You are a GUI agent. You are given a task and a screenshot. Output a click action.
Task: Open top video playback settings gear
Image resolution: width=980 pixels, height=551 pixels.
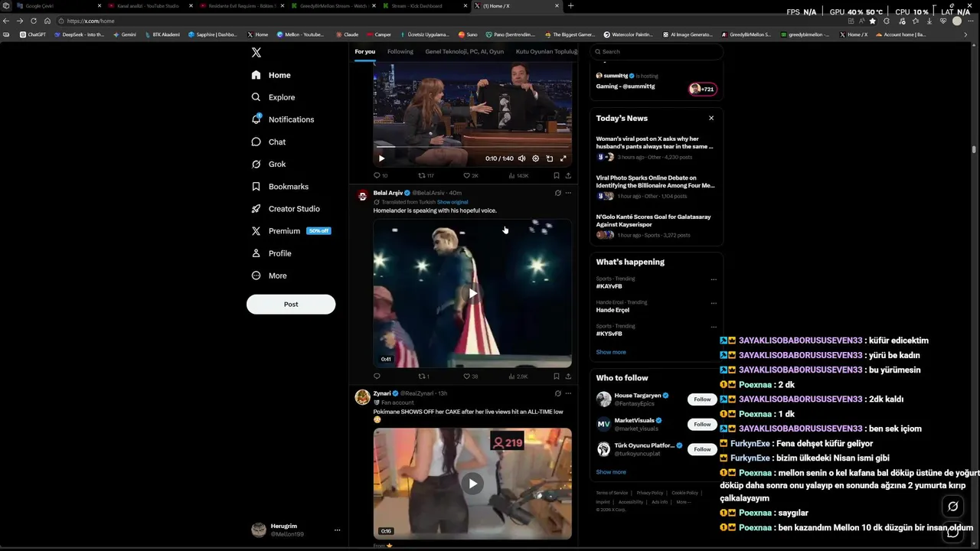tap(535, 158)
